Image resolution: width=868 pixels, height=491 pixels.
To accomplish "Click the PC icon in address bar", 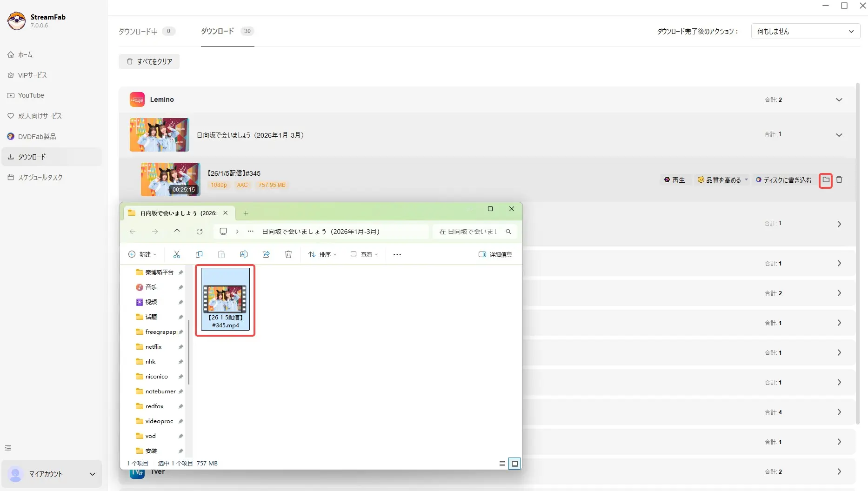I will click(223, 232).
